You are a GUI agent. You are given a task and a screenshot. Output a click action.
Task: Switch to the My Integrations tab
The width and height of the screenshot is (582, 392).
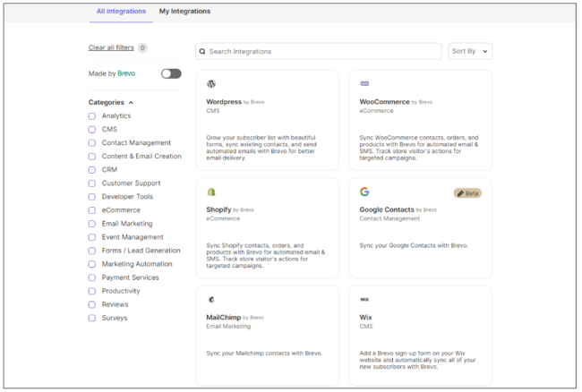click(184, 12)
